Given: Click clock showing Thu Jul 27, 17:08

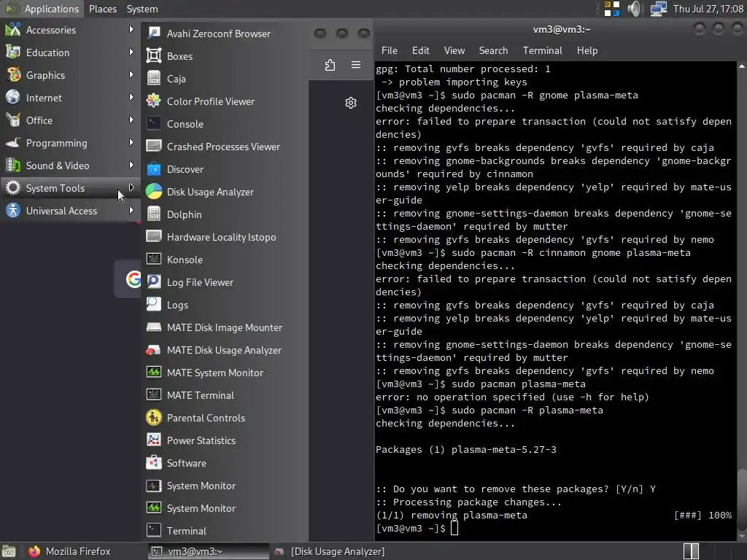Looking at the screenshot, I should 708,9.
